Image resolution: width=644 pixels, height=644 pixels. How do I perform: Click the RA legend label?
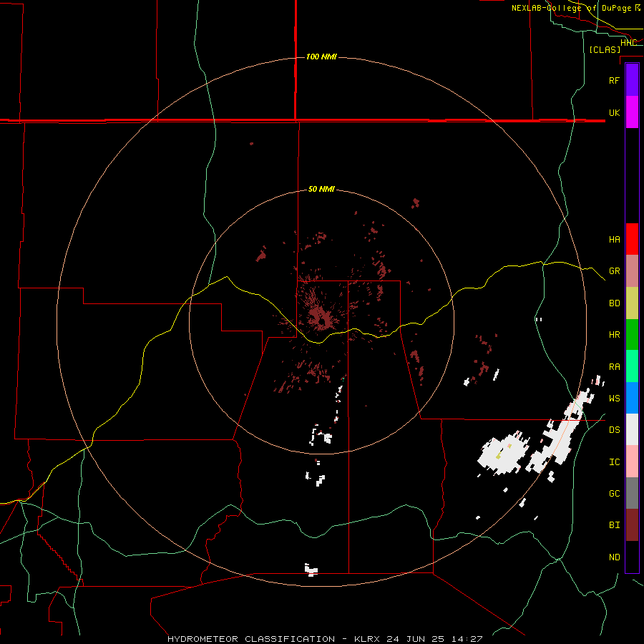pos(614,367)
